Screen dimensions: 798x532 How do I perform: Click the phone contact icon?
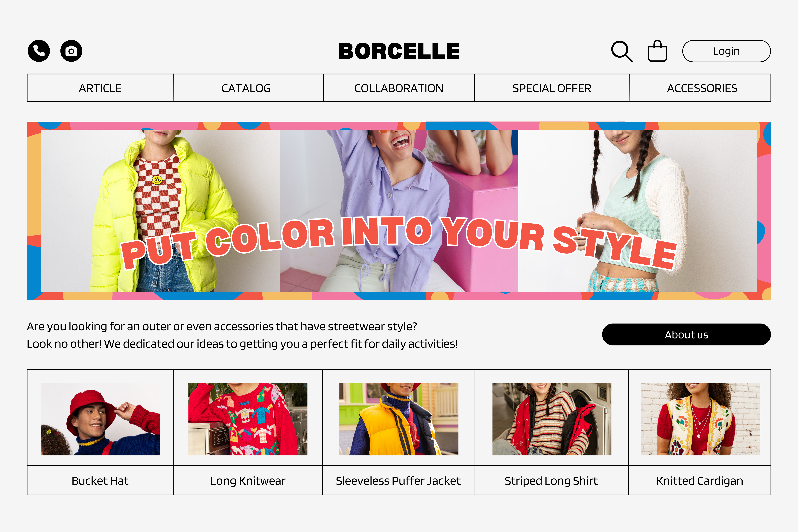click(x=39, y=51)
